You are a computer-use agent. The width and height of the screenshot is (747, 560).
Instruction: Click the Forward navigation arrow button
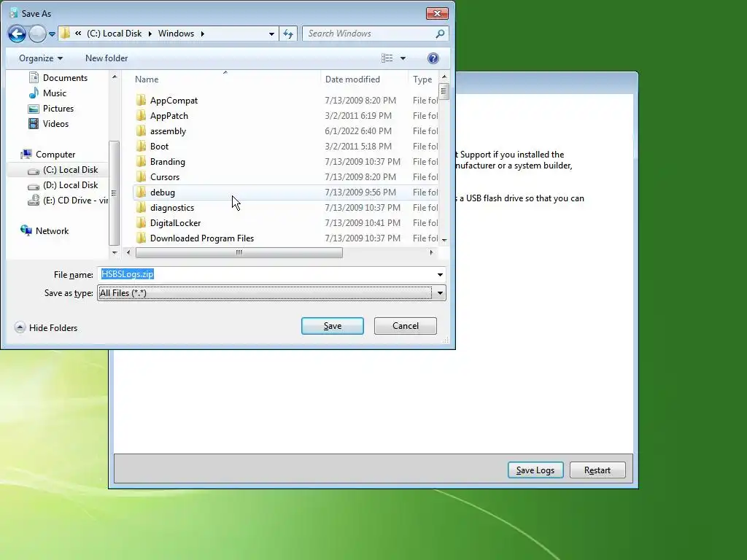(x=37, y=34)
